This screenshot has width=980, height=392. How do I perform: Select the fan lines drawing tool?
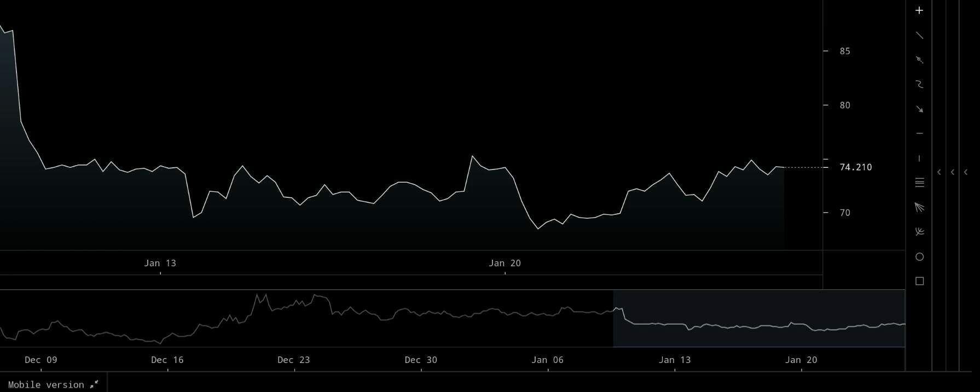click(919, 207)
